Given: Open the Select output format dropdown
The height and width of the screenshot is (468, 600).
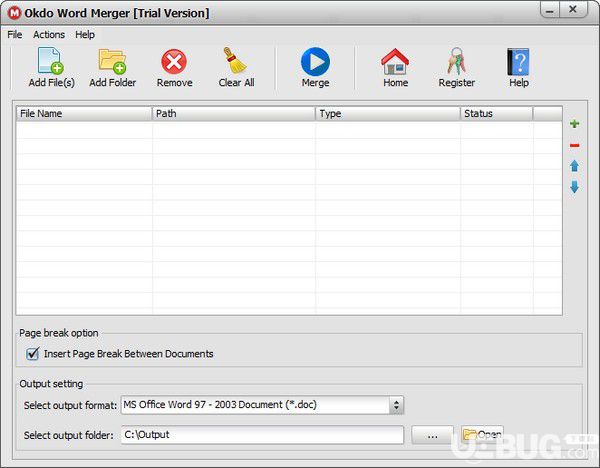Looking at the screenshot, I should coord(262,405).
